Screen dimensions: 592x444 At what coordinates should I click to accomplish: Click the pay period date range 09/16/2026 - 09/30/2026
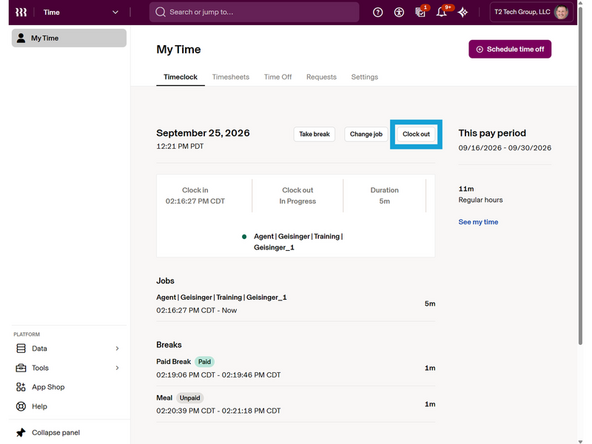pos(505,148)
